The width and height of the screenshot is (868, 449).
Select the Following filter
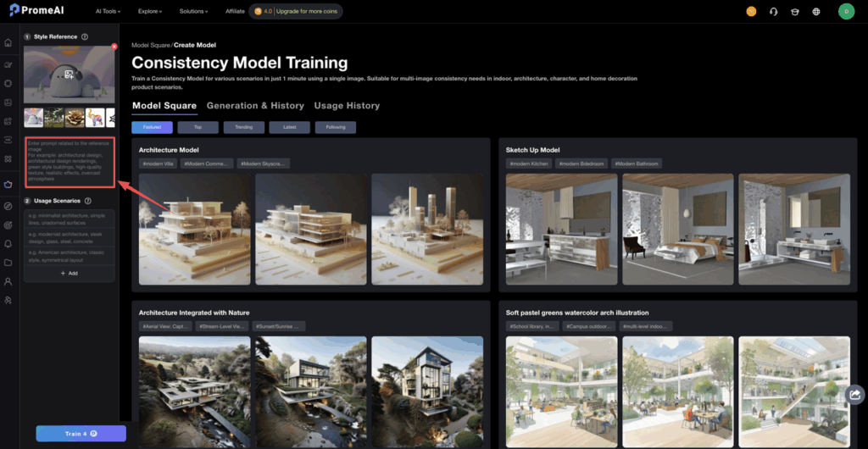336,127
